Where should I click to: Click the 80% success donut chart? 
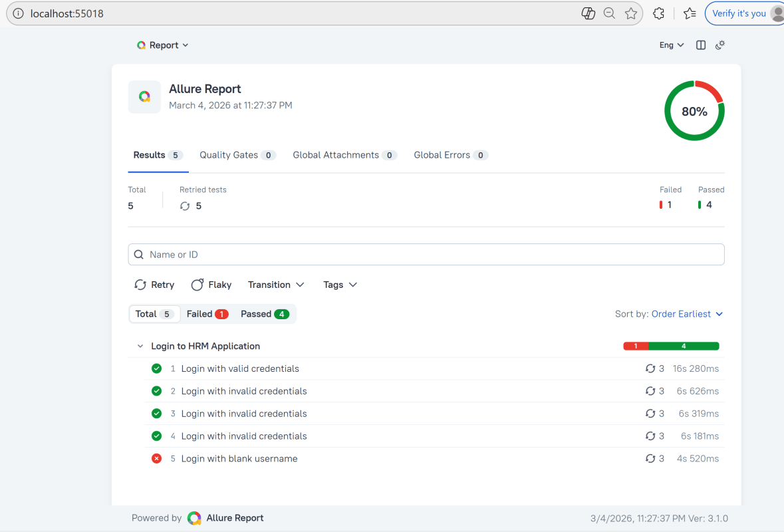pos(694,111)
